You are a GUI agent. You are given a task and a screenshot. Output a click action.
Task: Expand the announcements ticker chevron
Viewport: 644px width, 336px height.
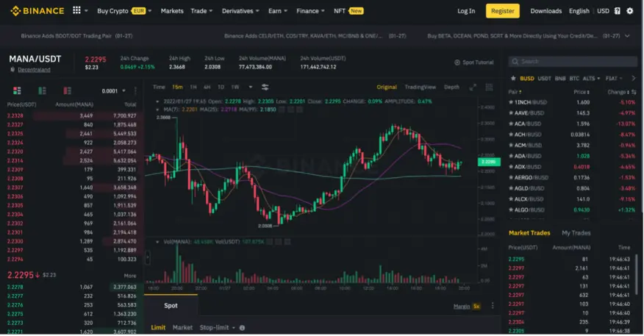coord(627,36)
